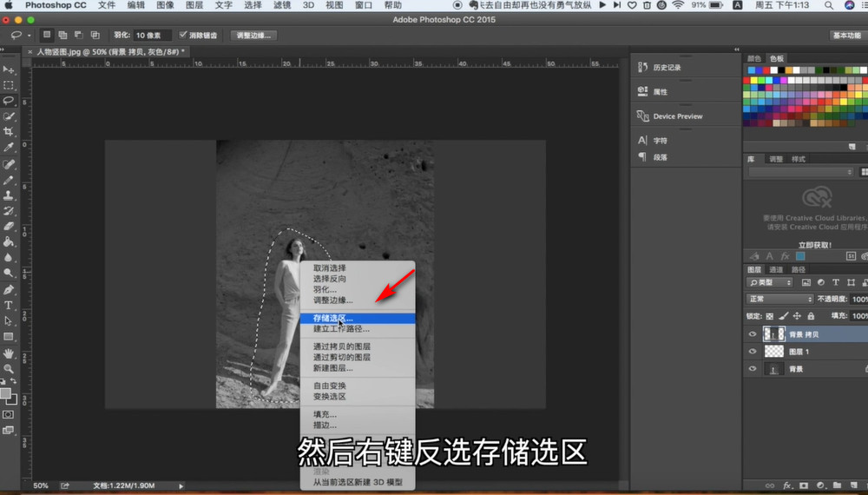Hide the 背景 layer
Image resolution: width=868 pixels, height=495 pixels.
point(753,369)
